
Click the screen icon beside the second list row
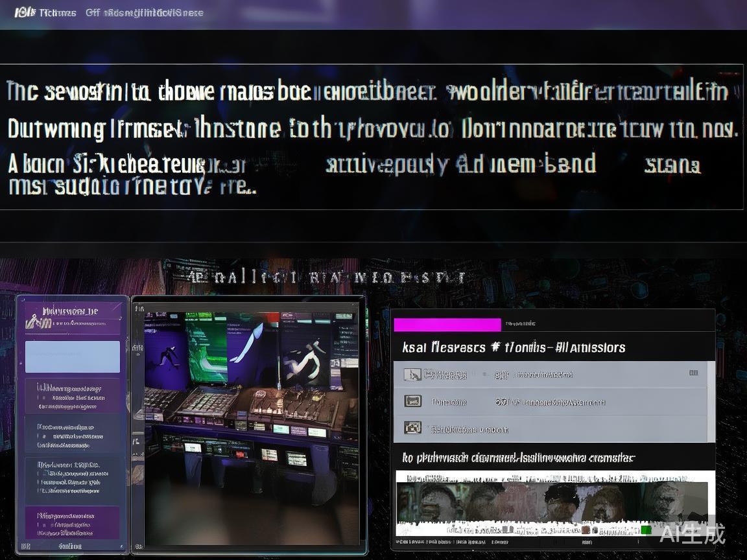(x=412, y=401)
